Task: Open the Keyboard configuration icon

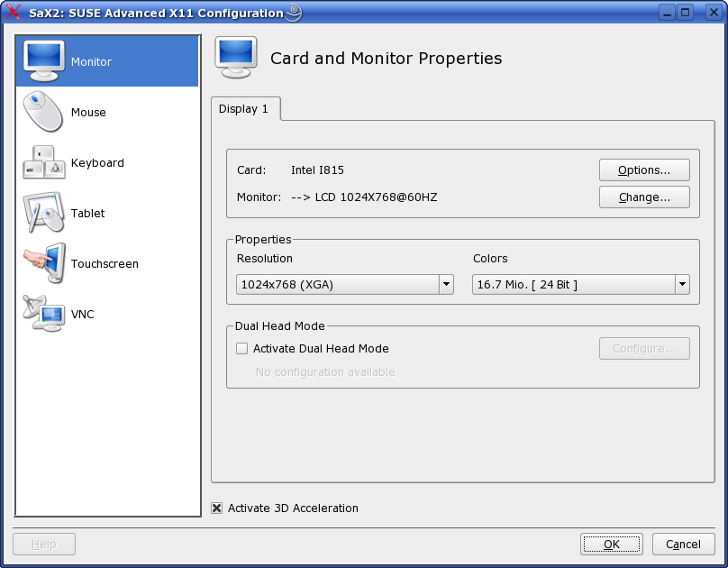Action: coord(44,162)
